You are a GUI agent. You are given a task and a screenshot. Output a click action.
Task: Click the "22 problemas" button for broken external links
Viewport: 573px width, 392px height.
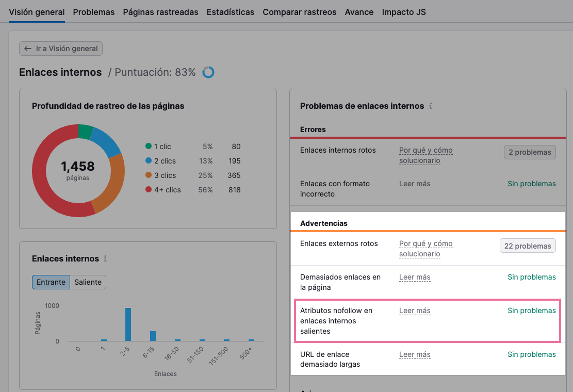coord(528,246)
